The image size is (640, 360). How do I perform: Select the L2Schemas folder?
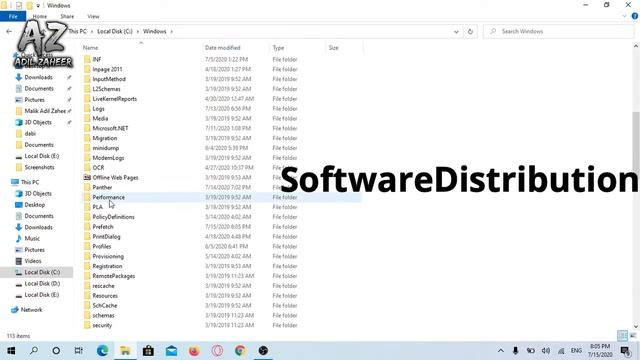(106, 89)
